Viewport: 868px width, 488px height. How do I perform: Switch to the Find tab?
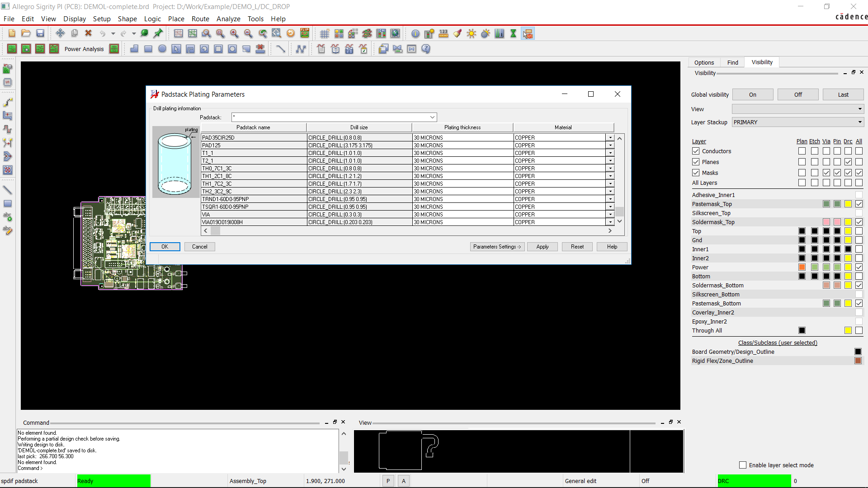(732, 62)
